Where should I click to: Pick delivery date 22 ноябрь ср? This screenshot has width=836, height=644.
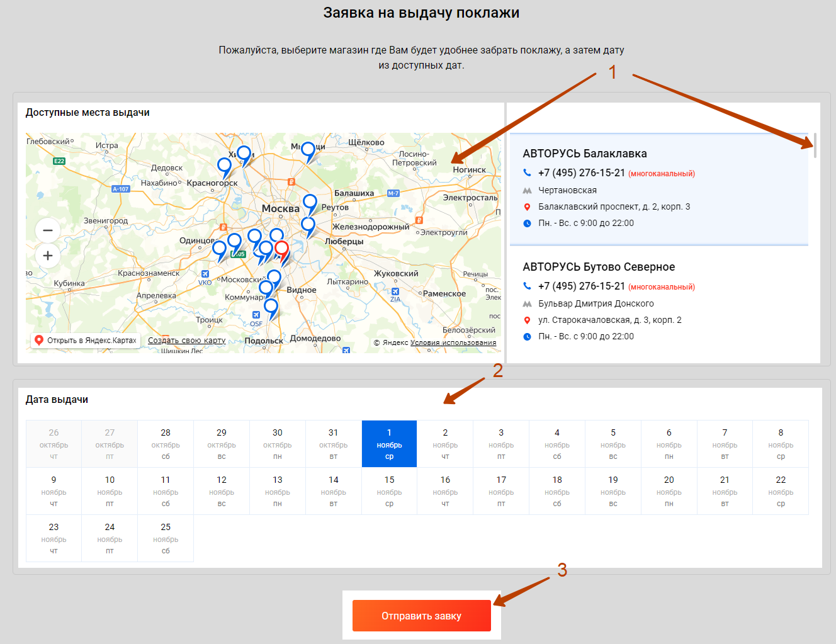[781, 491]
